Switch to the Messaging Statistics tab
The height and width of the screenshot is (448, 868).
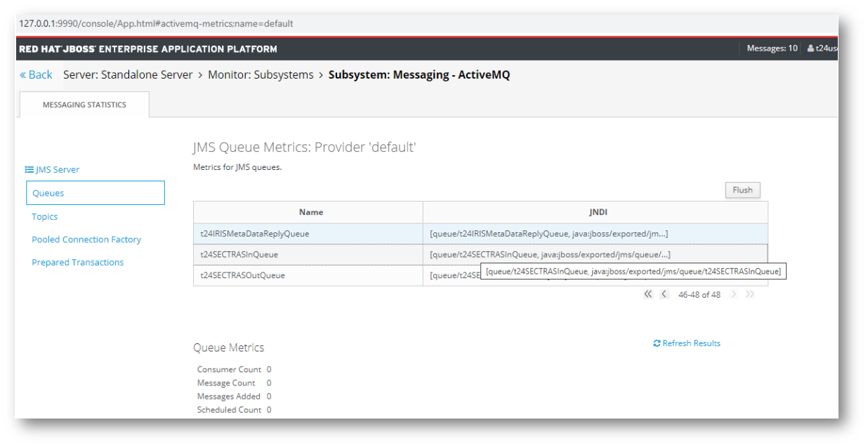[x=84, y=105]
